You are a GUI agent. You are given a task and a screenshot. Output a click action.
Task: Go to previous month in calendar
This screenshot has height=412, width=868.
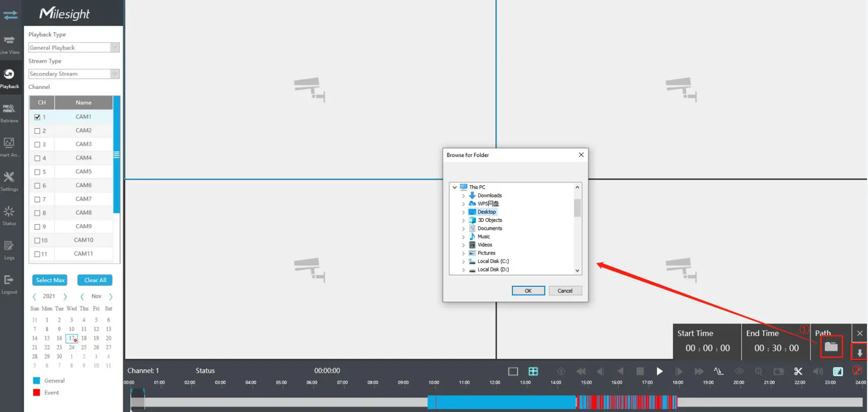pos(82,297)
